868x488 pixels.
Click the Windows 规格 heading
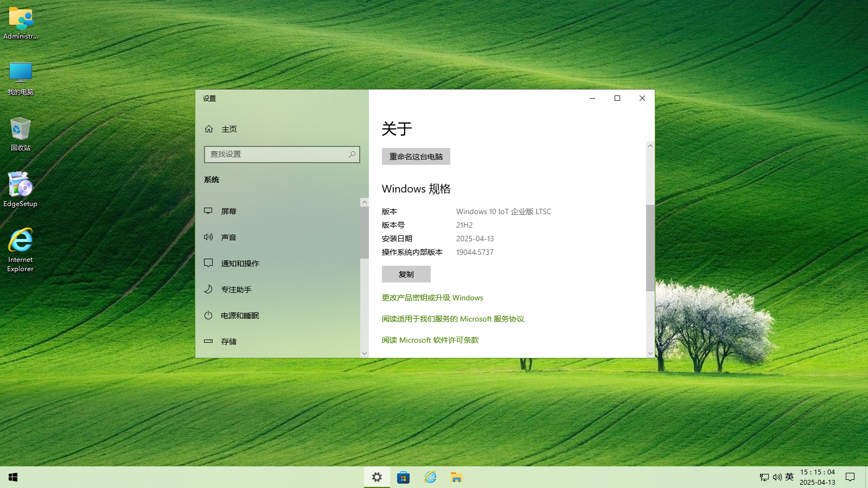pyautogui.click(x=416, y=189)
